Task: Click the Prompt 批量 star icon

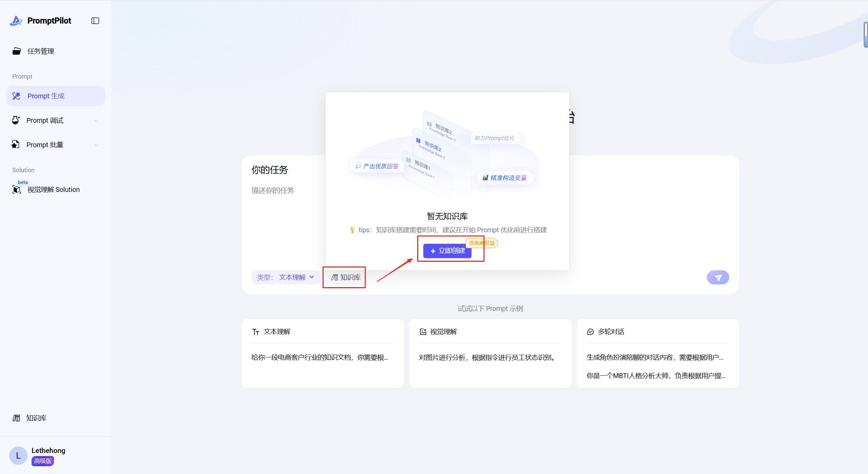Action: tap(15, 144)
